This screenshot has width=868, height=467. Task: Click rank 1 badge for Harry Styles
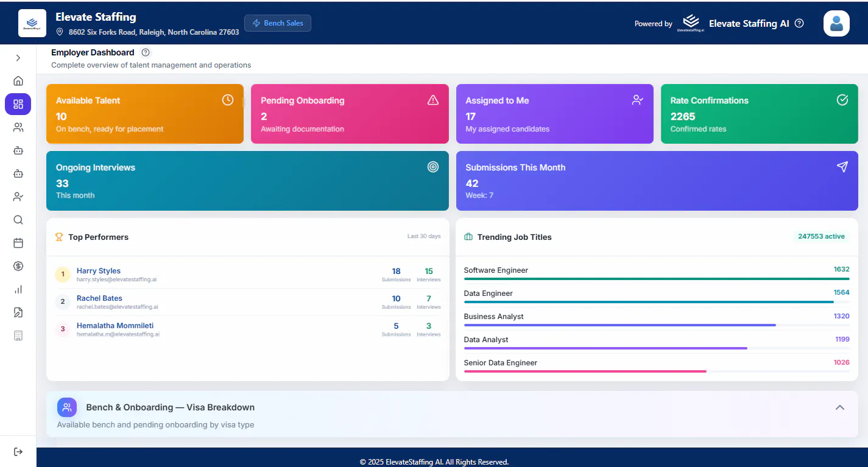[63, 275]
